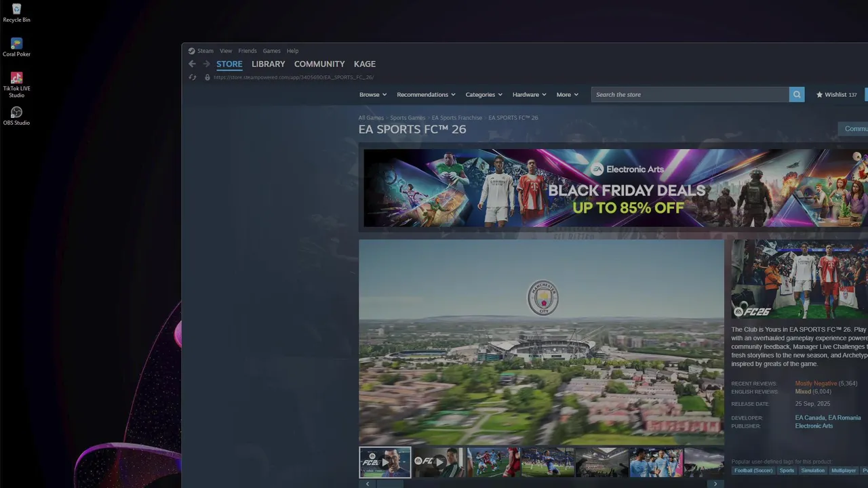Select first FC26 trailer thumbnail
Viewport: 868px width, 488px height.
pyautogui.click(x=384, y=462)
